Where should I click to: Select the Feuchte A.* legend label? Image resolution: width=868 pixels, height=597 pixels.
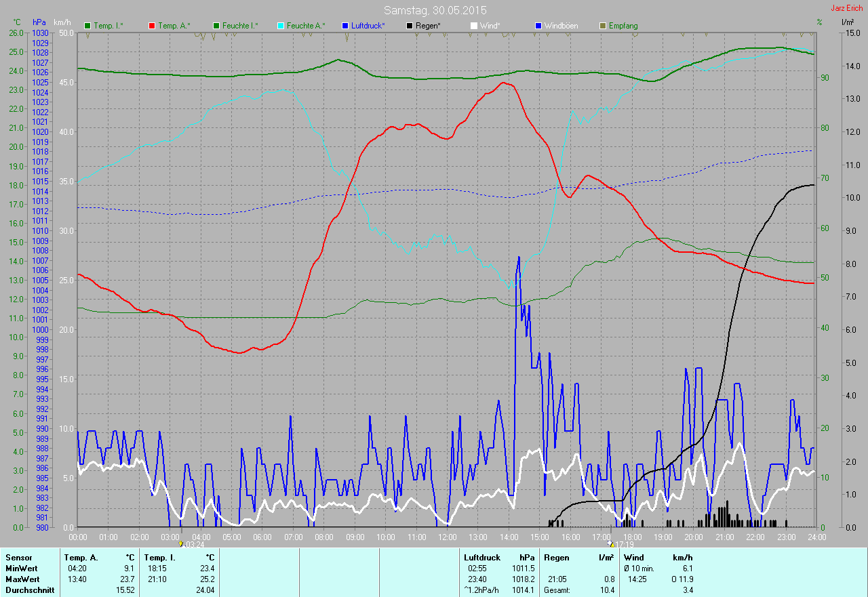(x=306, y=26)
